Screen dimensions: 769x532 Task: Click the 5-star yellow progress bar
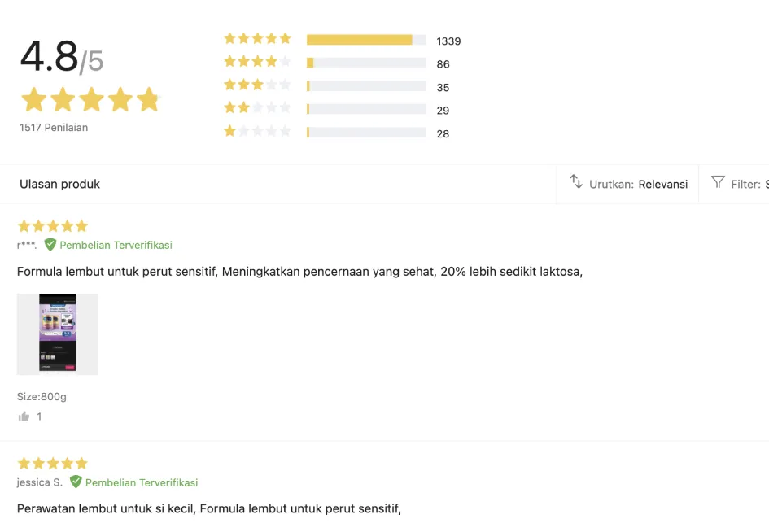tap(360, 40)
